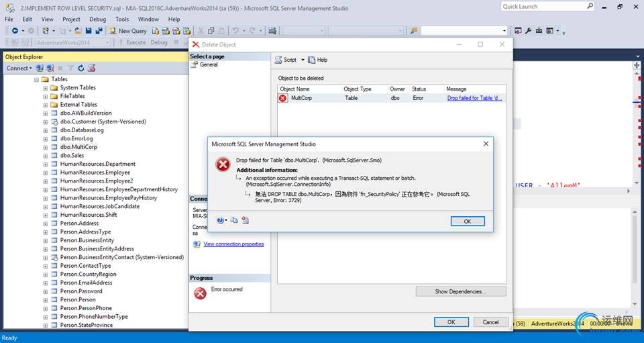Click the Navigate Backward arrow icon

pos(15,31)
